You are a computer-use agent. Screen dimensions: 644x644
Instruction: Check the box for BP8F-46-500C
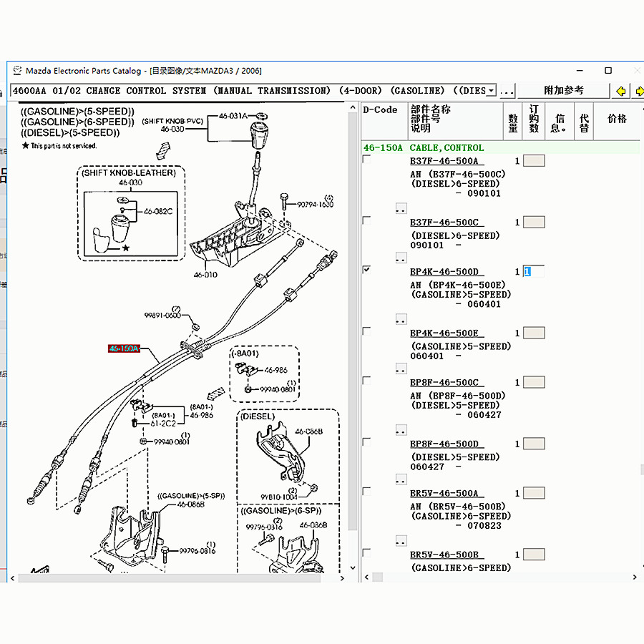click(x=367, y=381)
